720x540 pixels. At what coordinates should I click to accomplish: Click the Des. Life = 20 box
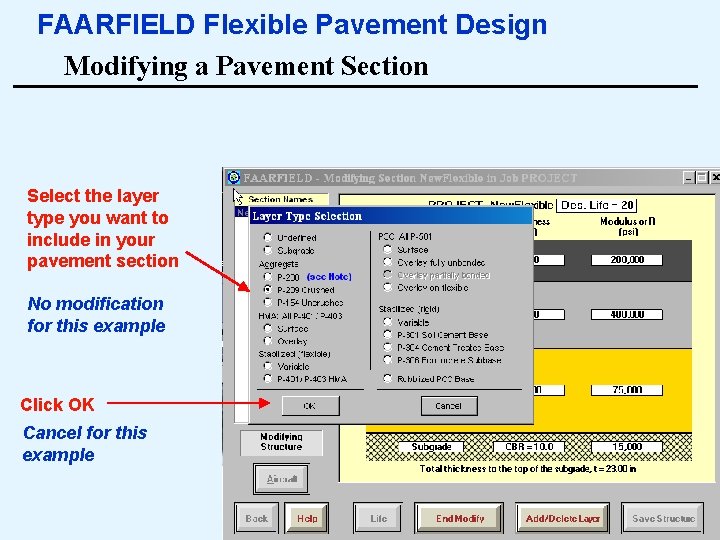(596, 205)
